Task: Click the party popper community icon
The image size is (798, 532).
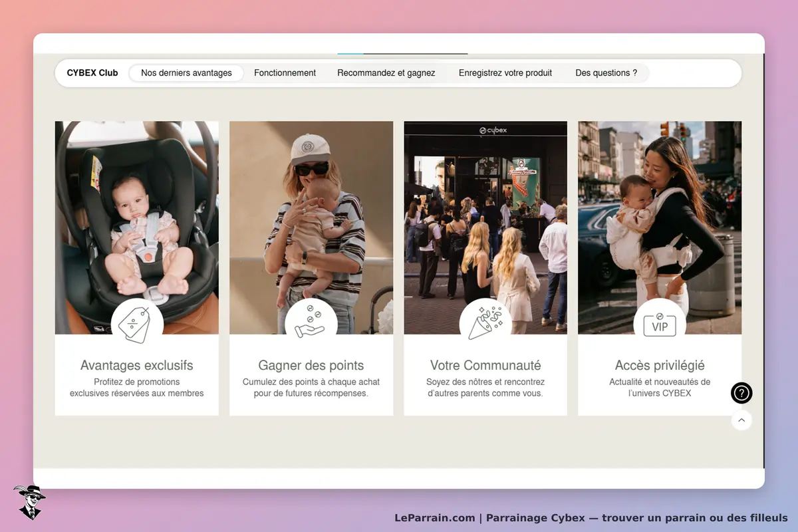Action: [x=485, y=325]
